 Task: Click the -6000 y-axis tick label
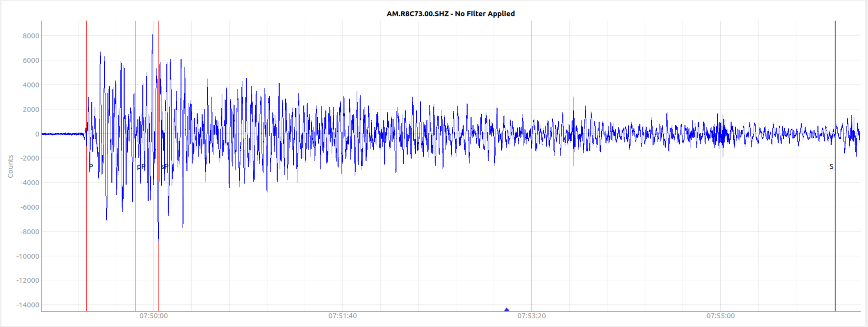point(30,207)
